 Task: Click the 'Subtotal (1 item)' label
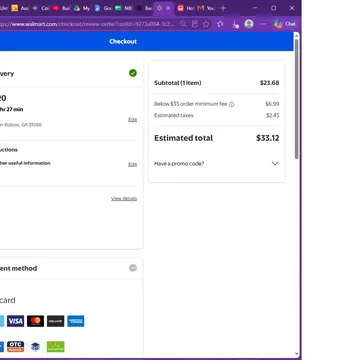click(178, 83)
